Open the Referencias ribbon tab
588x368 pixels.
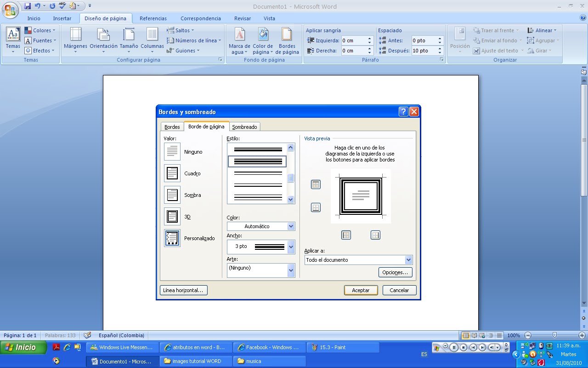click(153, 18)
